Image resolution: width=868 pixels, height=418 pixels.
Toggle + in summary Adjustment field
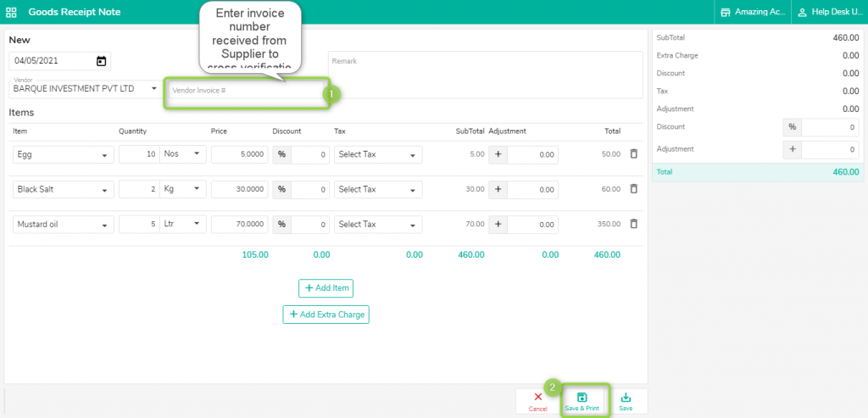tap(793, 149)
